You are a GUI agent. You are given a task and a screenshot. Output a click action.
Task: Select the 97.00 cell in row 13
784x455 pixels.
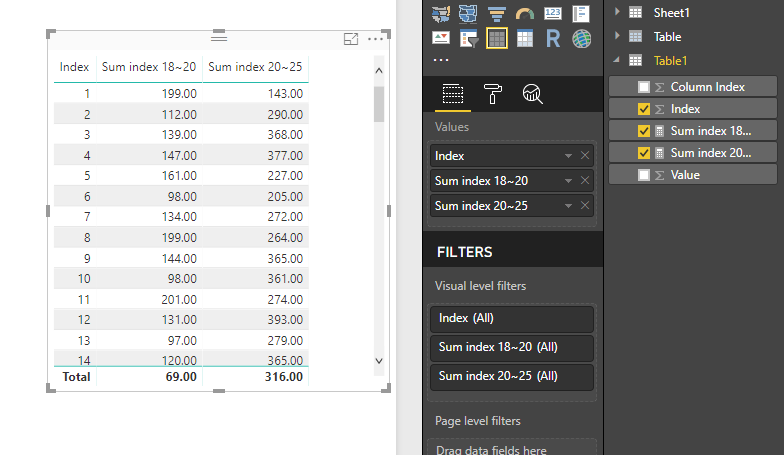pyautogui.click(x=182, y=340)
